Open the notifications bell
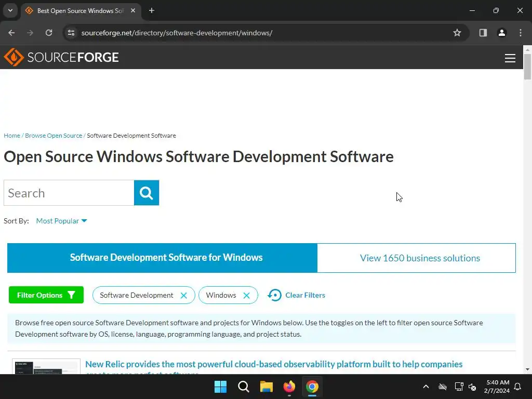This screenshot has width=532, height=399. pyautogui.click(x=518, y=387)
